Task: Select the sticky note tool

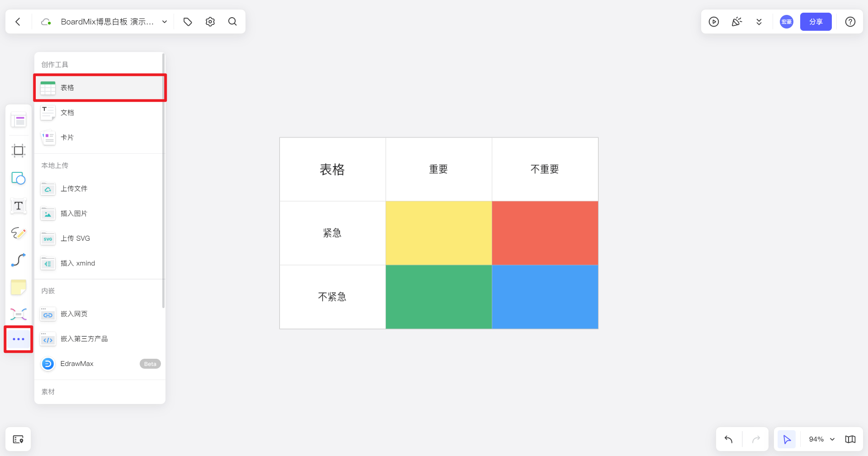Action: pyautogui.click(x=19, y=287)
